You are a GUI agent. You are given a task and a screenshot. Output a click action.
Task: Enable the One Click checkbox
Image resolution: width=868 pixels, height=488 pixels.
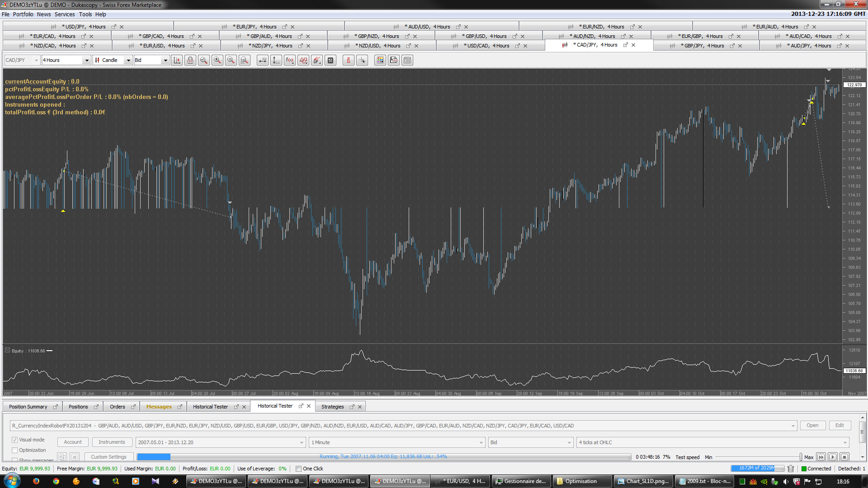tap(298, 469)
